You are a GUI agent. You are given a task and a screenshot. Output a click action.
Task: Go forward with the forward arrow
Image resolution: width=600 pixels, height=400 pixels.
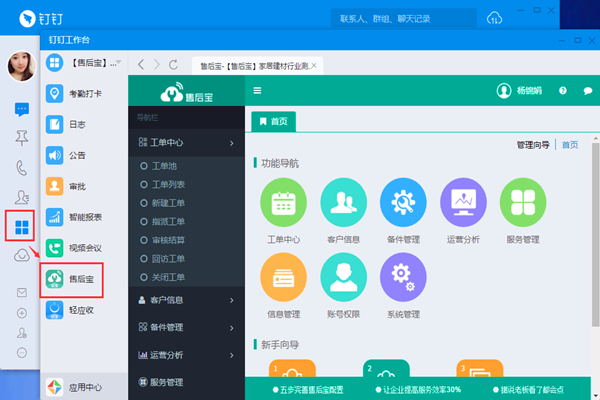[x=157, y=65]
